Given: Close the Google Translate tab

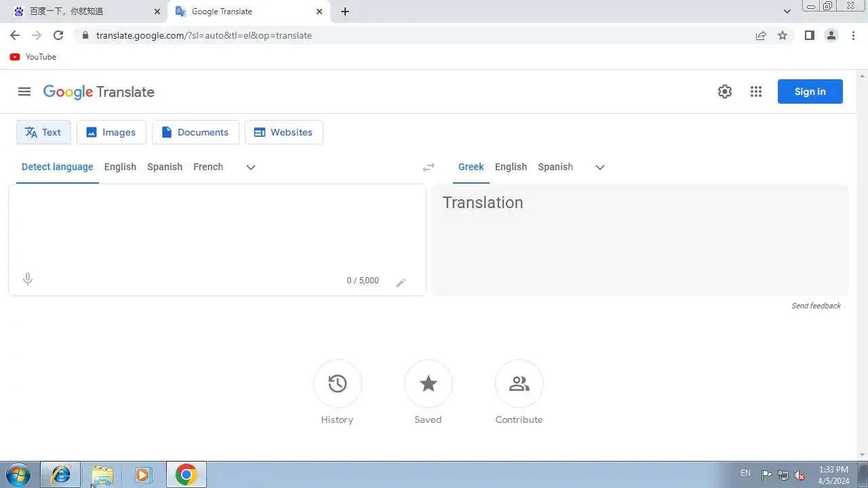Looking at the screenshot, I should (x=319, y=12).
